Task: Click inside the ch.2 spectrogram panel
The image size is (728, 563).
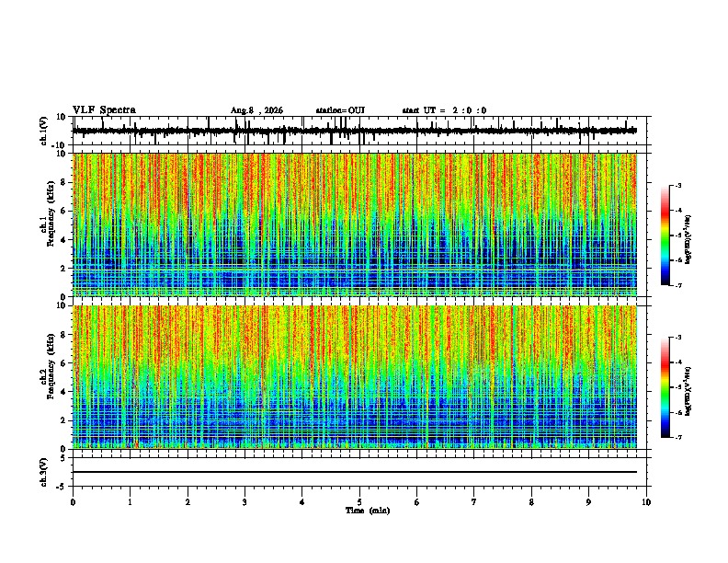Action: [355, 377]
